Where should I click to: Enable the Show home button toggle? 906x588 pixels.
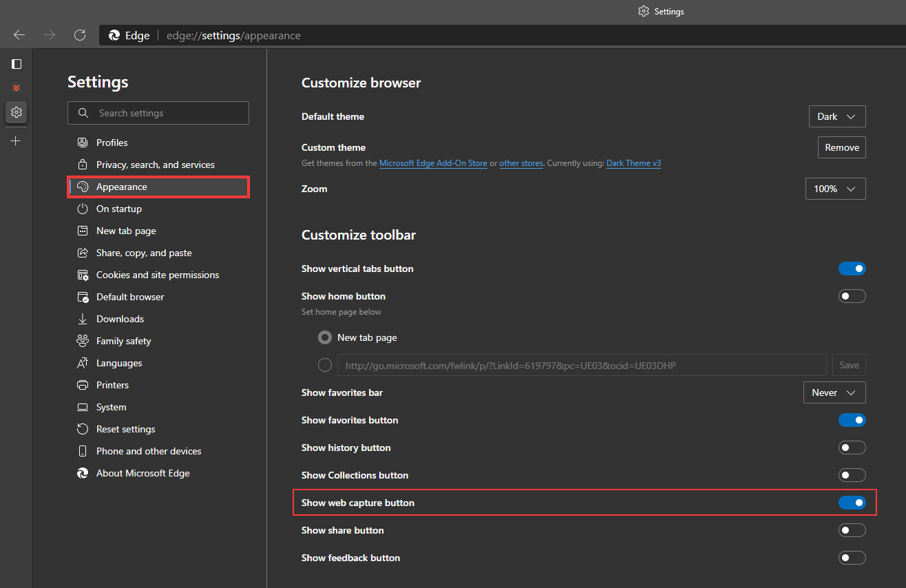[x=852, y=296]
